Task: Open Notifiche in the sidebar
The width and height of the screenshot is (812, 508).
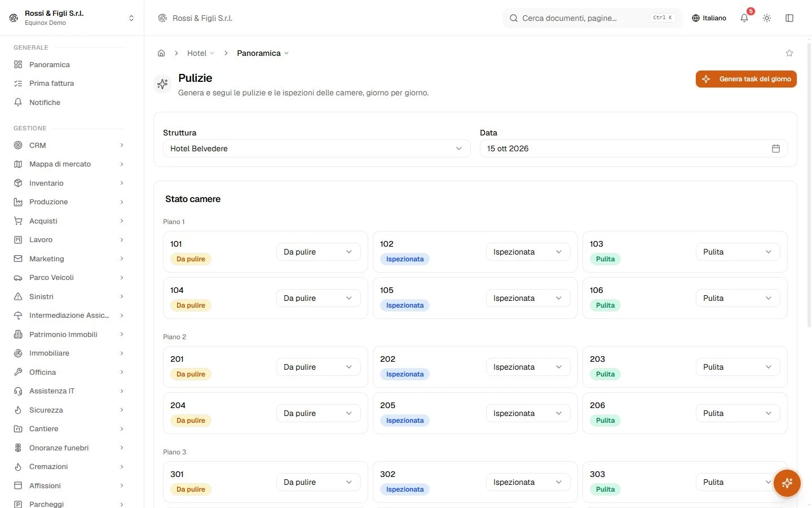Action: coord(69,102)
